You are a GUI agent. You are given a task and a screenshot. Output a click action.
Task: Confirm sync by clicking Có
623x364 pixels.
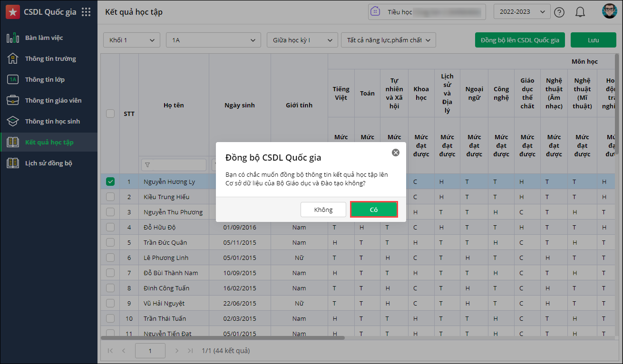tap(374, 210)
